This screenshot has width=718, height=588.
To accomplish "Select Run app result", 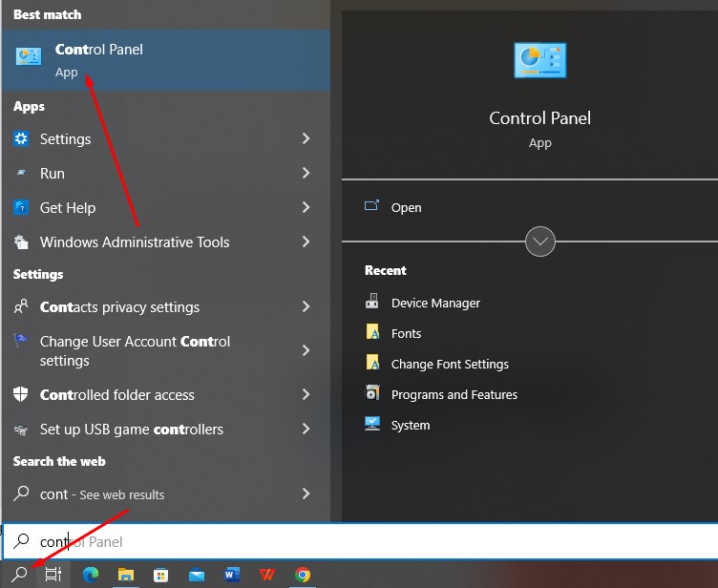I will [x=166, y=173].
